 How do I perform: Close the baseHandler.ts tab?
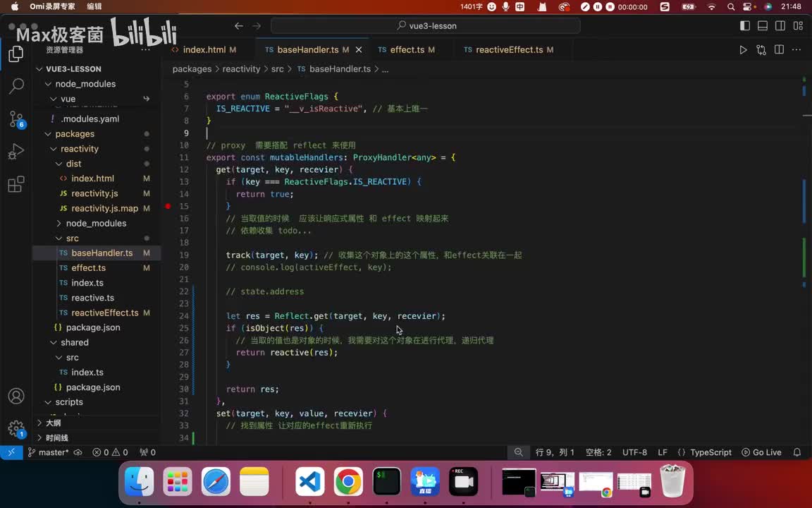[x=358, y=50]
